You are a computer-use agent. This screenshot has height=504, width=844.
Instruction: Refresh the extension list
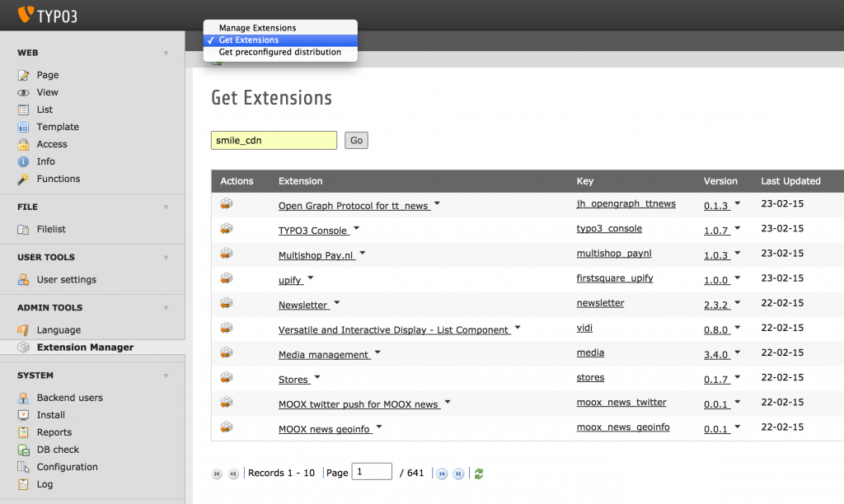click(x=479, y=474)
